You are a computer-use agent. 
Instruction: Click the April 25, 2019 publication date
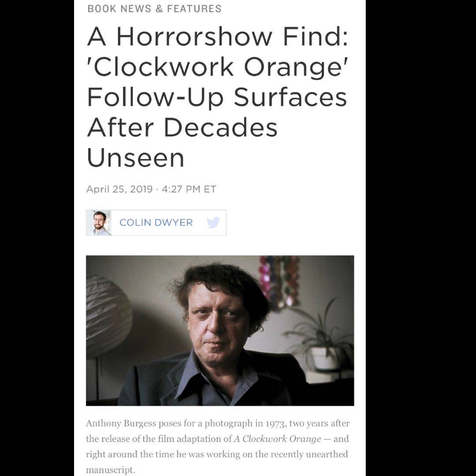click(119, 189)
